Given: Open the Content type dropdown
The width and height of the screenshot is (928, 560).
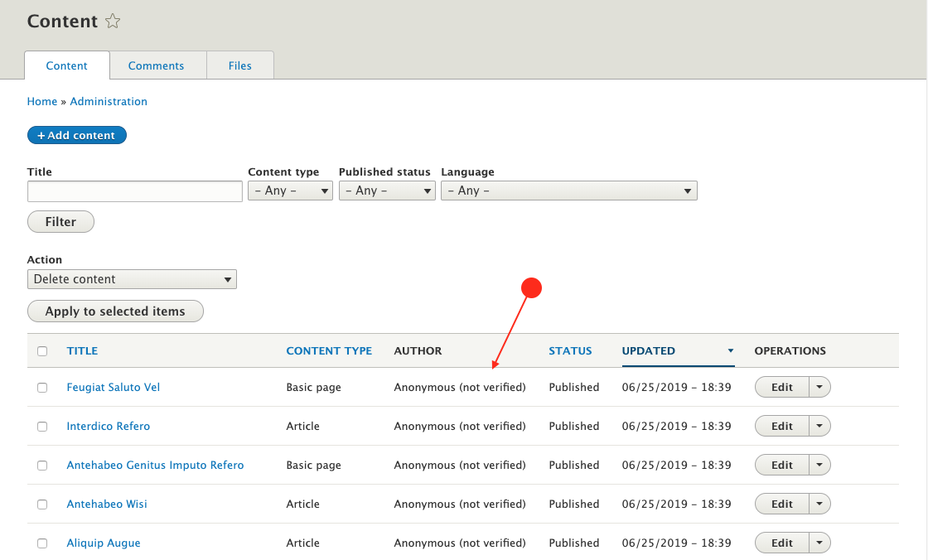Looking at the screenshot, I should coord(290,190).
